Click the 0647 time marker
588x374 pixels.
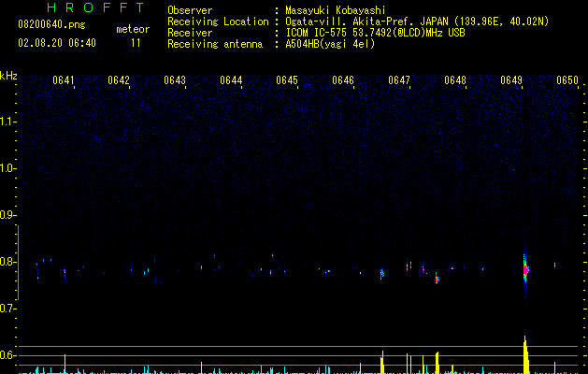point(399,80)
